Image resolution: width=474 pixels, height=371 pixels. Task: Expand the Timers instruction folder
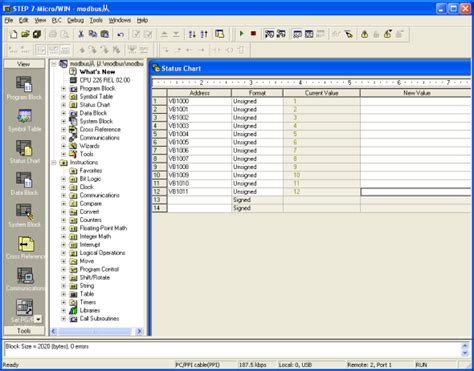tap(63, 302)
